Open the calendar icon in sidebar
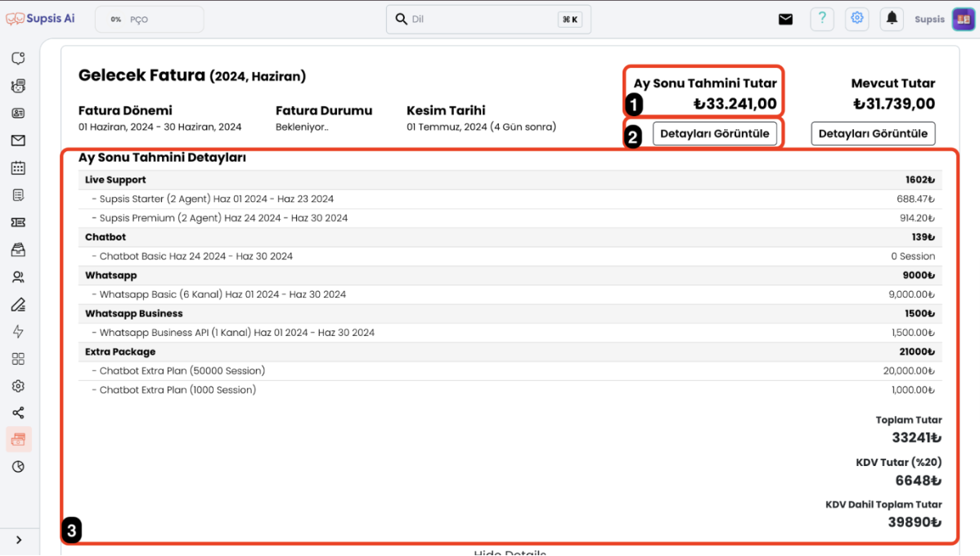The width and height of the screenshot is (980, 556). pos(18,168)
